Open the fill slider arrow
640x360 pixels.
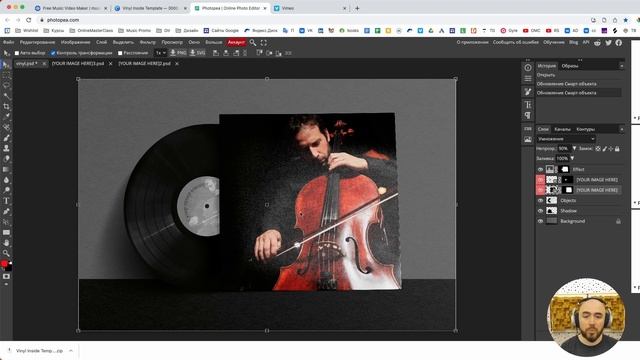pos(572,158)
